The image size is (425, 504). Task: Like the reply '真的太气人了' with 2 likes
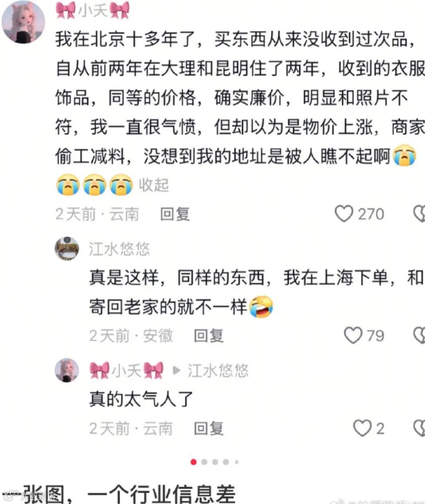[362, 428]
